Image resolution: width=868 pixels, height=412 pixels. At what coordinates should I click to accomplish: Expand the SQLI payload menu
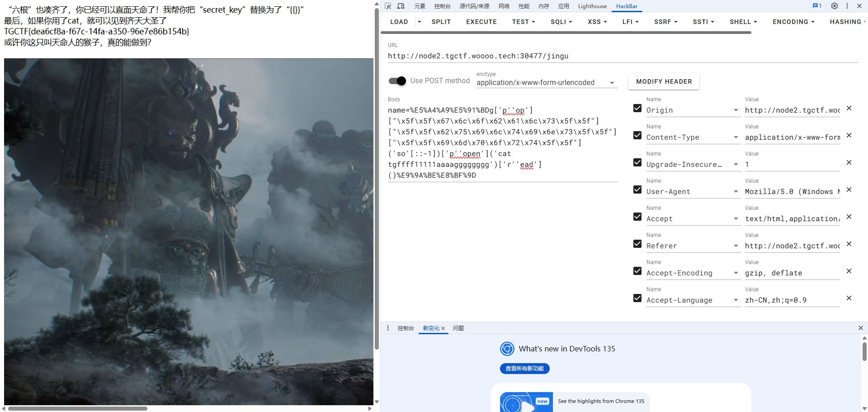click(561, 22)
